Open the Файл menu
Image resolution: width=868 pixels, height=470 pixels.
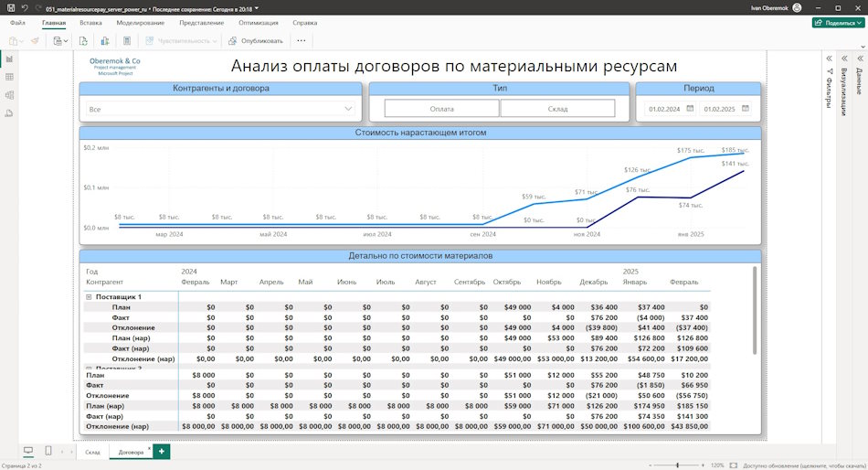tap(17, 23)
